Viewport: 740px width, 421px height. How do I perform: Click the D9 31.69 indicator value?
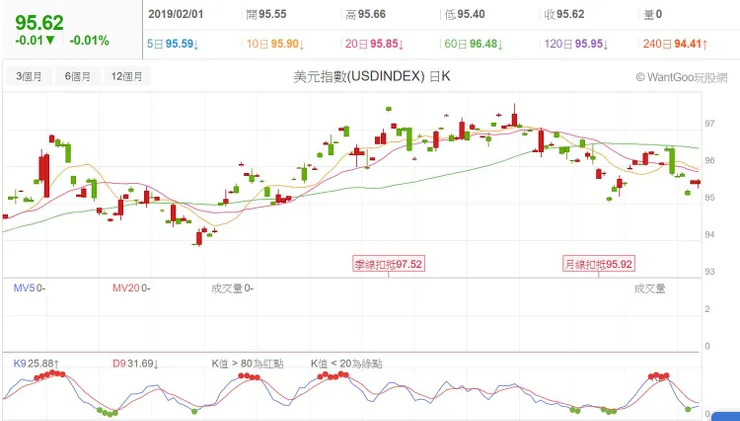(x=135, y=363)
